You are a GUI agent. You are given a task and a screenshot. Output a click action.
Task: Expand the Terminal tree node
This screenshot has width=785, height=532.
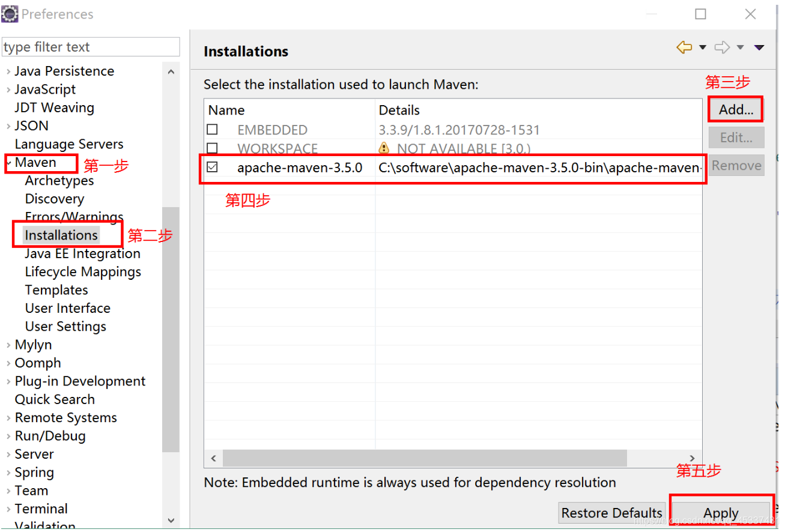8,509
